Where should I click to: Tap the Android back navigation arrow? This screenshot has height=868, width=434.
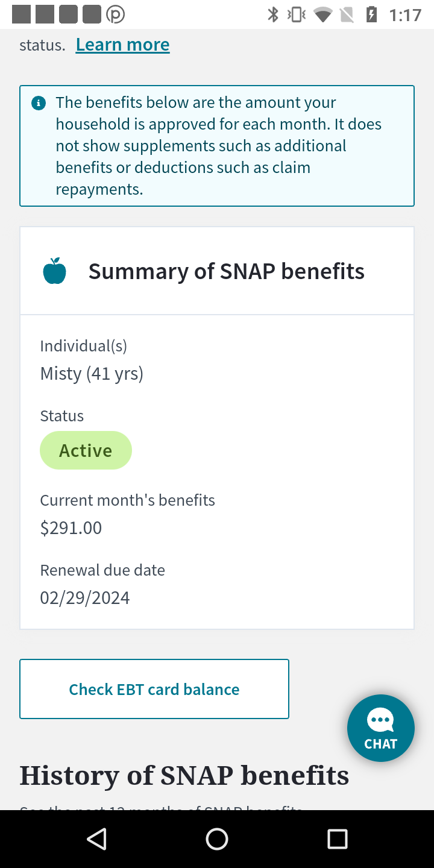click(x=96, y=839)
